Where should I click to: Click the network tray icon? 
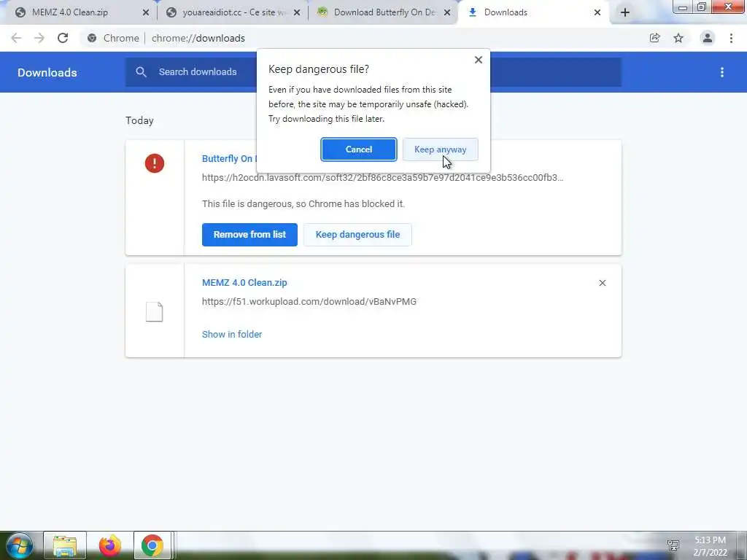click(673, 545)
